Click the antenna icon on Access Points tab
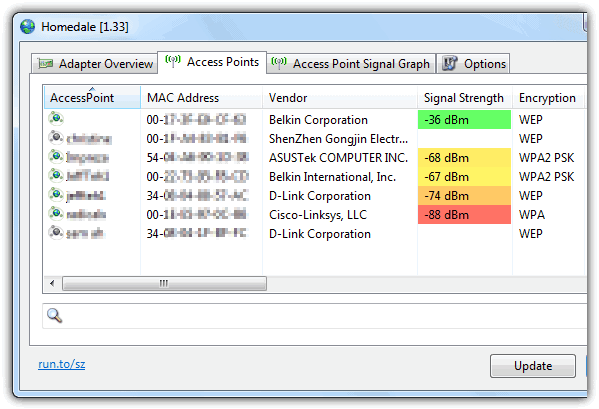 [173, 61]
